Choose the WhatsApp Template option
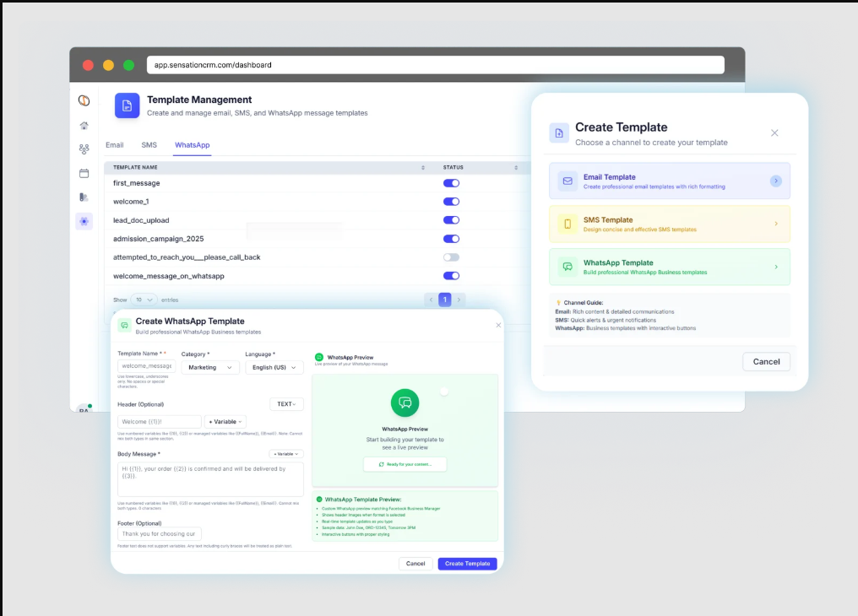Screen dimensions: 858x616 click(670, 267)
